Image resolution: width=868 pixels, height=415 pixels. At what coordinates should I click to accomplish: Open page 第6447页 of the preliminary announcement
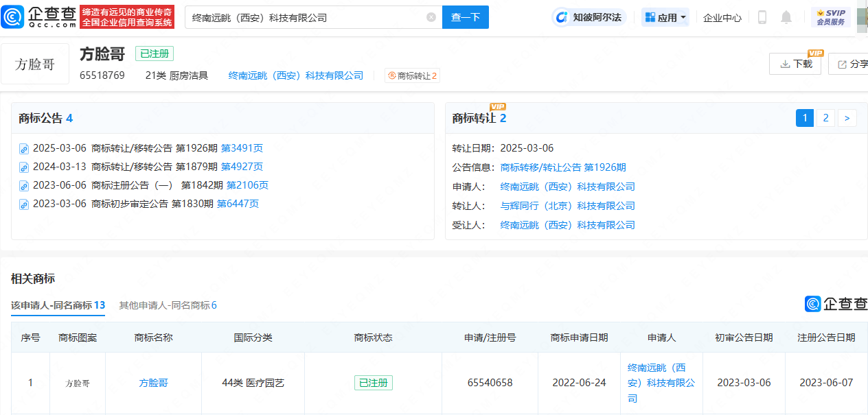tap(238, 204)
